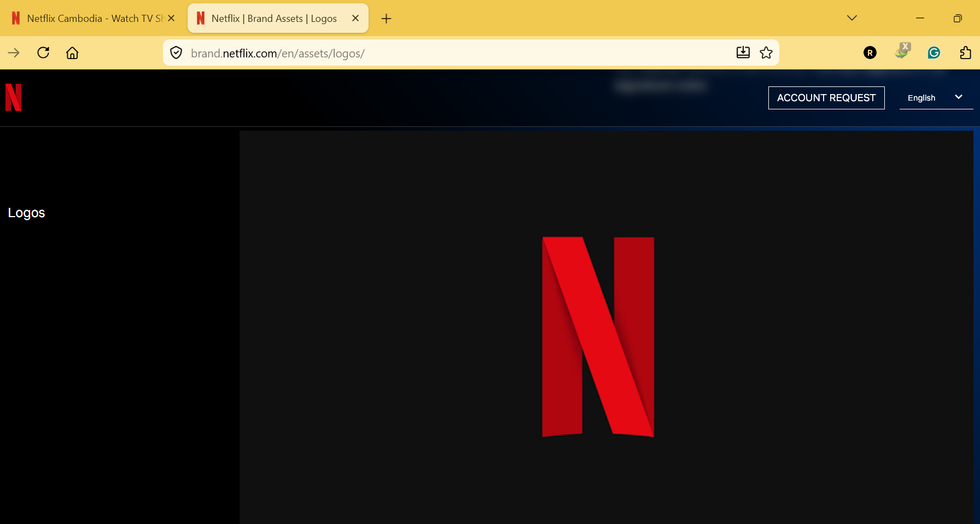Select Logos in the left sidebar
The height and width of the screenshot is (524, 980).
click(26, 213)
